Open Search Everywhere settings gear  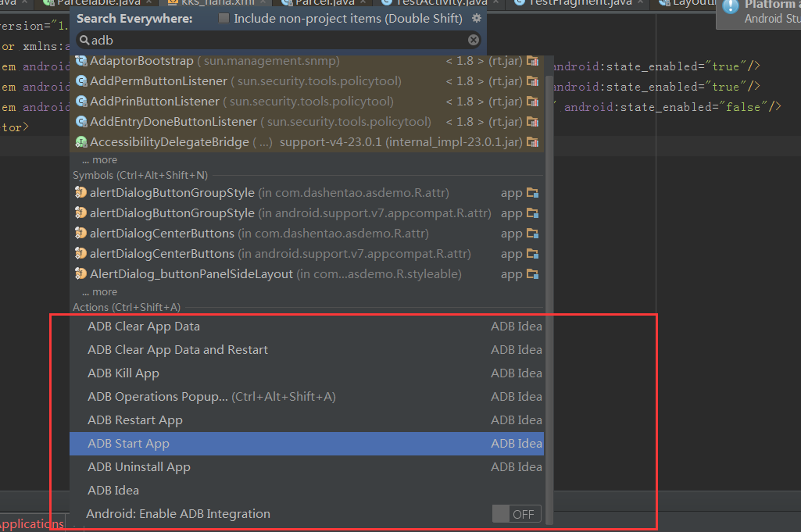click(477, 18)
